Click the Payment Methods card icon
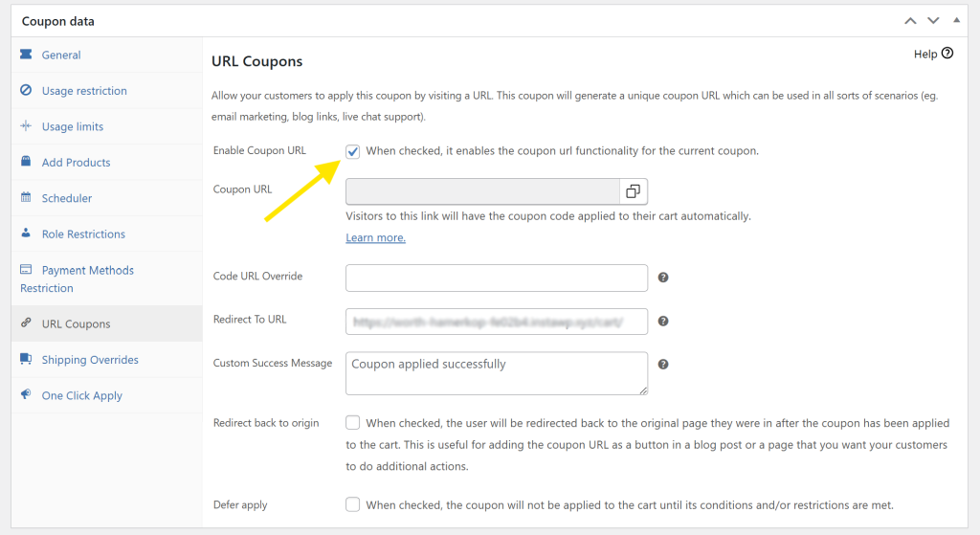The image size is (980, 535). (26, 269)
